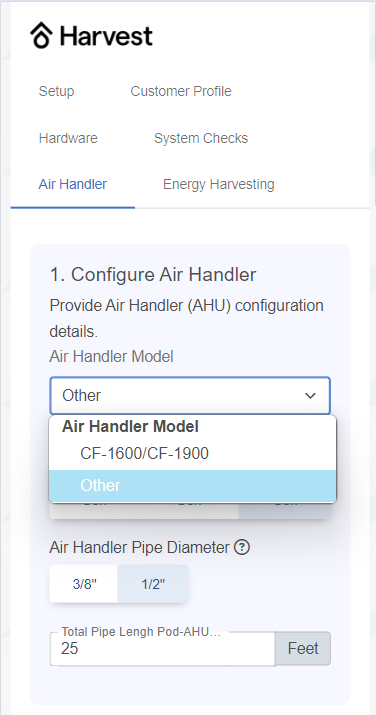Screen dimensions: 376x715
Task: Switch to the Energy Harvesting tab
Action: tap(219, 185)
